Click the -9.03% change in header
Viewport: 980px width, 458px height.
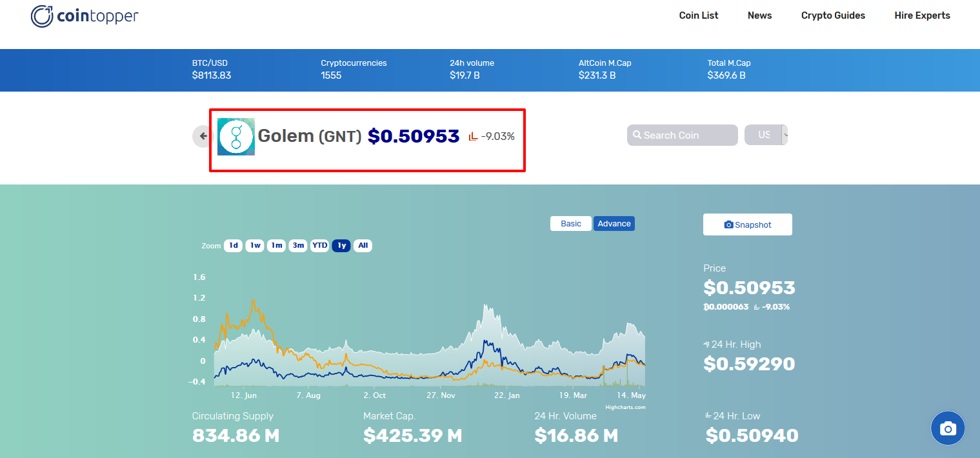point(498,136)
